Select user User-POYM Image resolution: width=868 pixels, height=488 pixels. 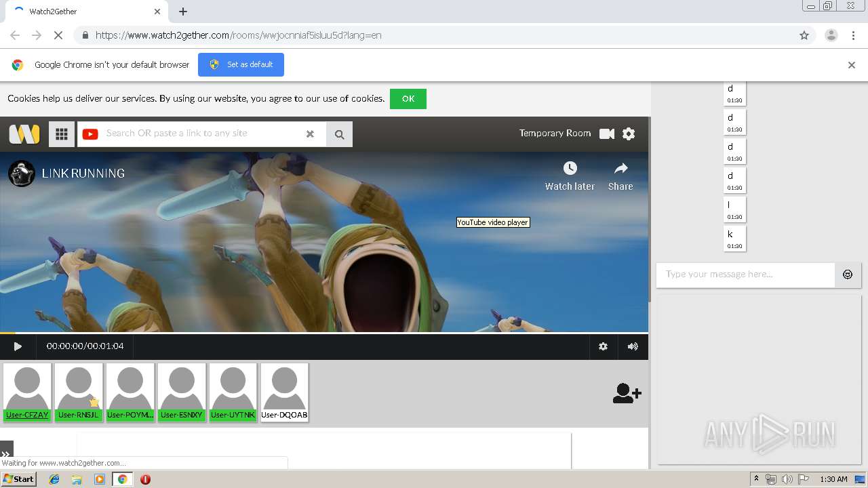(x=130, y=392)
